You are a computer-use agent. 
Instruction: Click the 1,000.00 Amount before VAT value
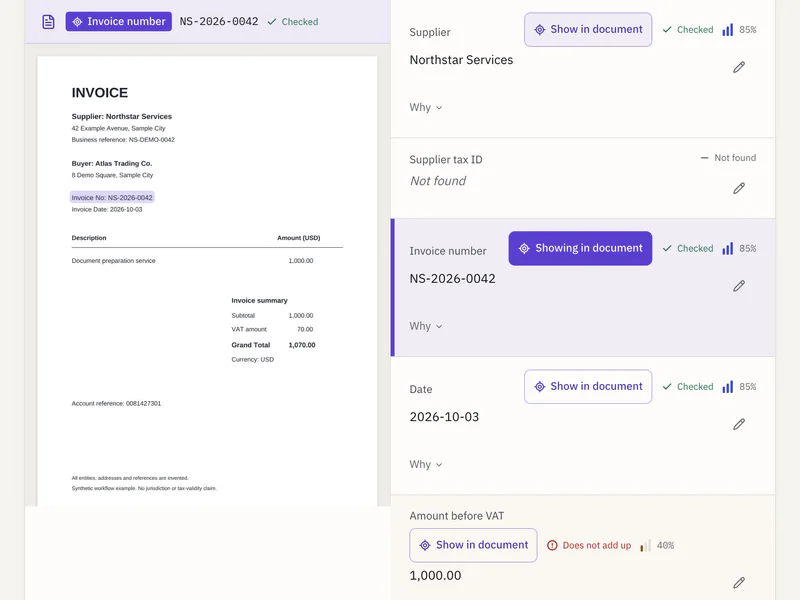[435, 576]
